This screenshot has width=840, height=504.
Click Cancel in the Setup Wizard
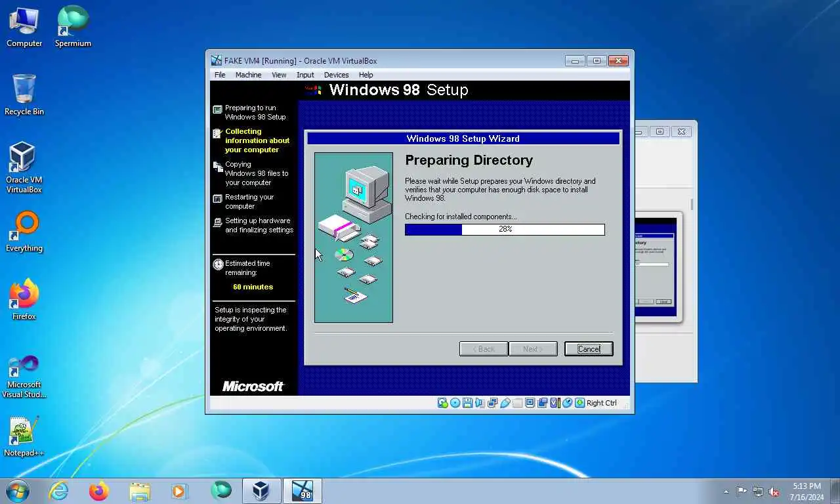point(589,349)
